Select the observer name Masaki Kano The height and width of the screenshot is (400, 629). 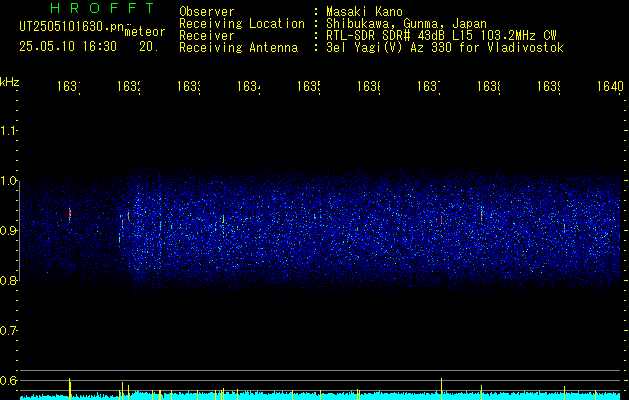(x=364, y=11)
